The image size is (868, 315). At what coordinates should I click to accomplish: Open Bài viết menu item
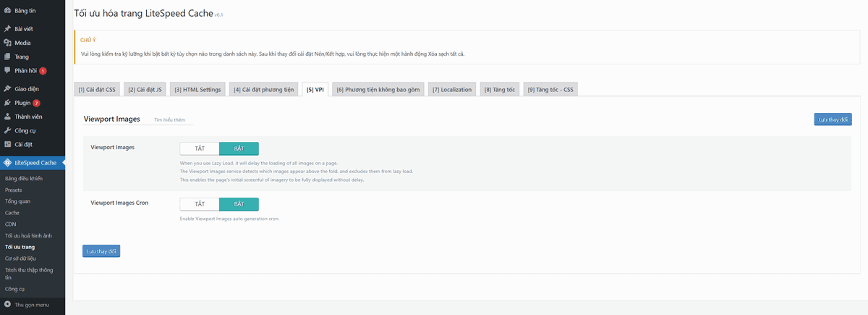pyautogui.click(x=33, y=29)
